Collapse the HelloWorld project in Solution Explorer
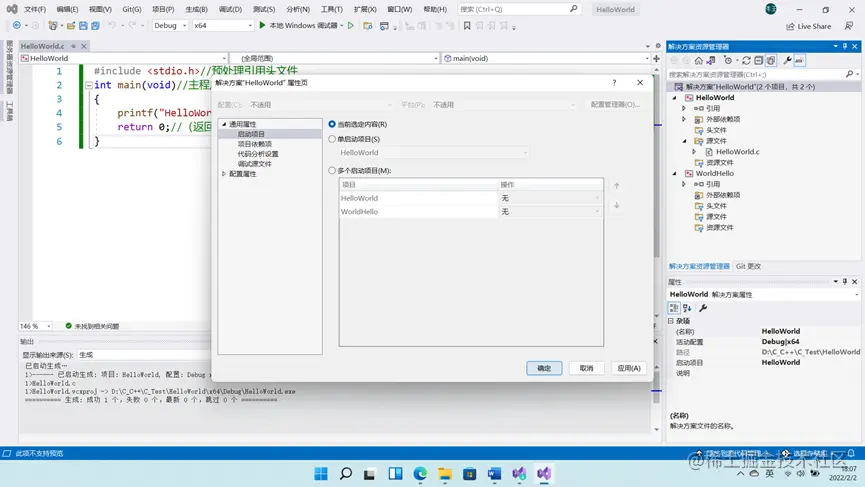 pos(674,98)
